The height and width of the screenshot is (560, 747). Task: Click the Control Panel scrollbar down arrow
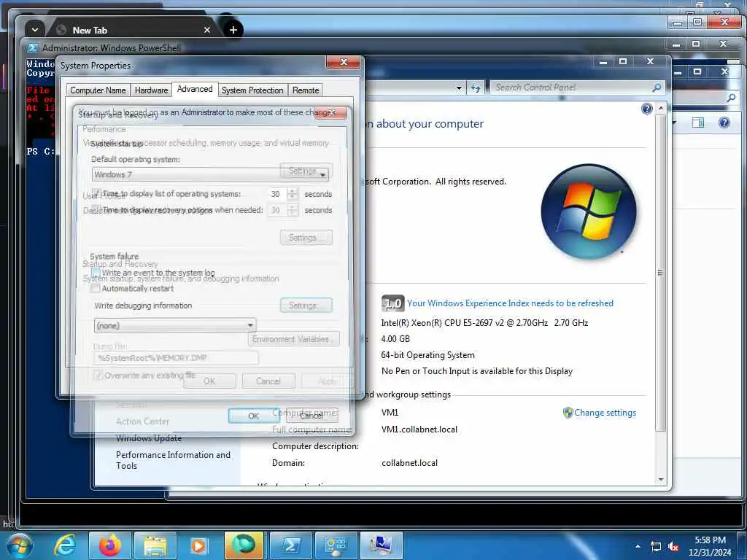click(x=661, y=480)
